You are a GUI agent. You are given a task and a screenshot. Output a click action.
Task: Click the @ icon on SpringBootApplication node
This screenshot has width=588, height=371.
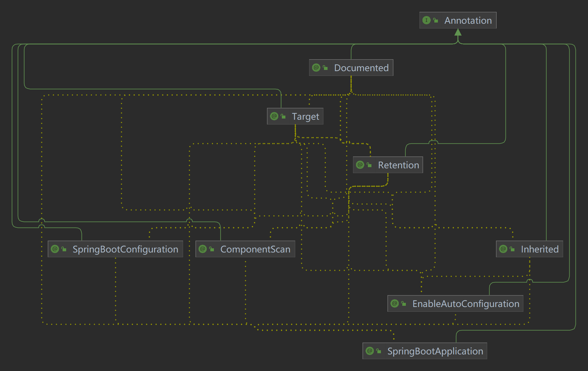[370, 351]
